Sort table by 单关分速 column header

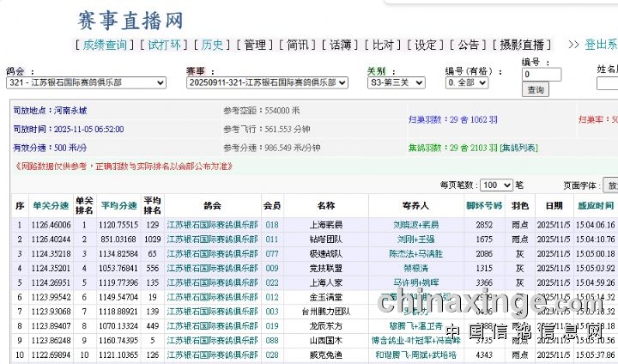point(50,206)
